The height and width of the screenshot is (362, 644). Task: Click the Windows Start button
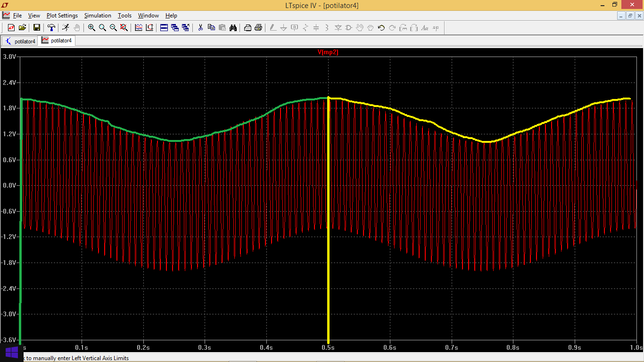point(12,353)
